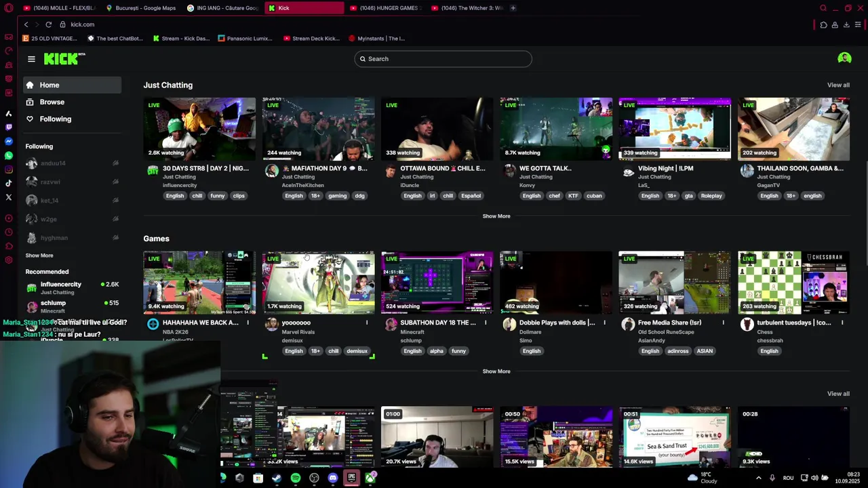Click the English tag under Dobbie stream
Image resolution: width=868 pixels, height=488 pixels.
532,351
